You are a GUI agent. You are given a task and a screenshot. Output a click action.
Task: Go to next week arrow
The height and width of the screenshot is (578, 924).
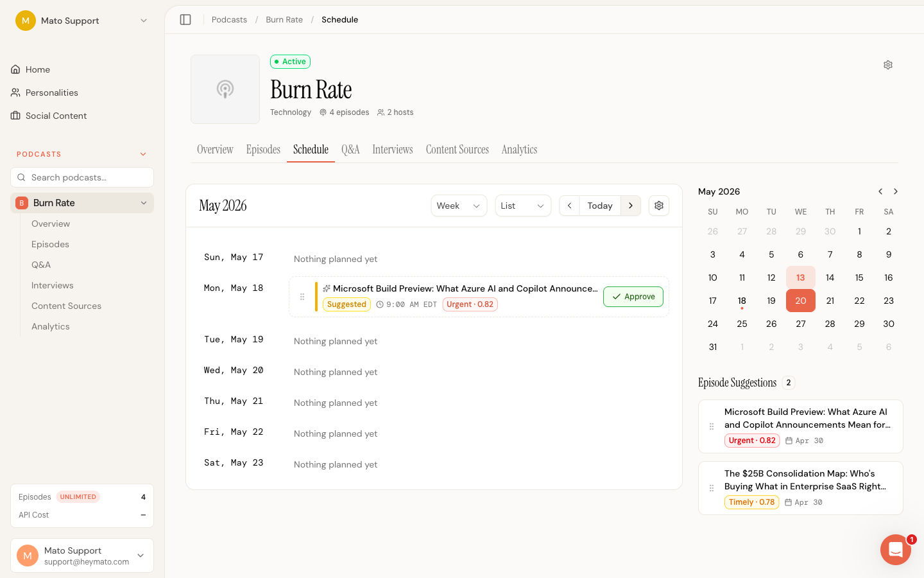coord(631,206)
